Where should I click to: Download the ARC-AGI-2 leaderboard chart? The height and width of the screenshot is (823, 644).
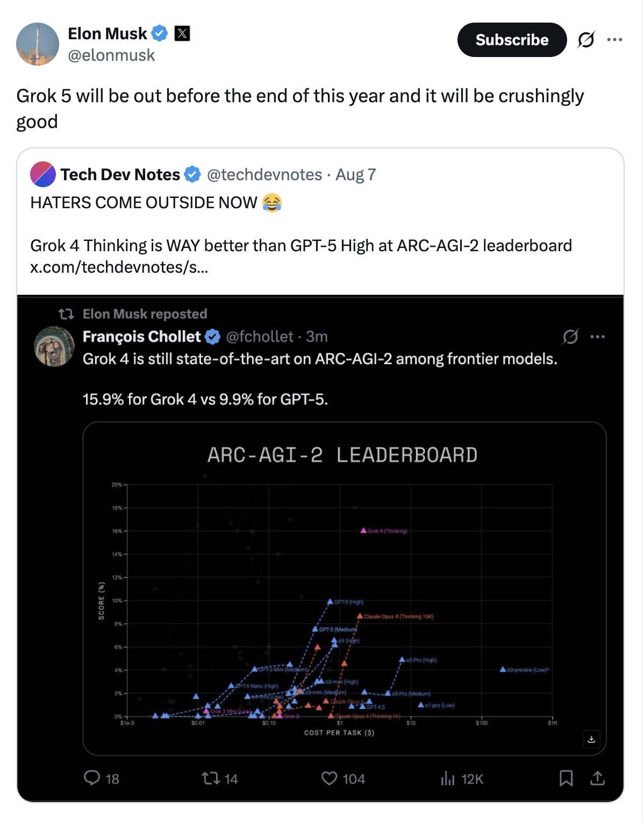[591, 739]
